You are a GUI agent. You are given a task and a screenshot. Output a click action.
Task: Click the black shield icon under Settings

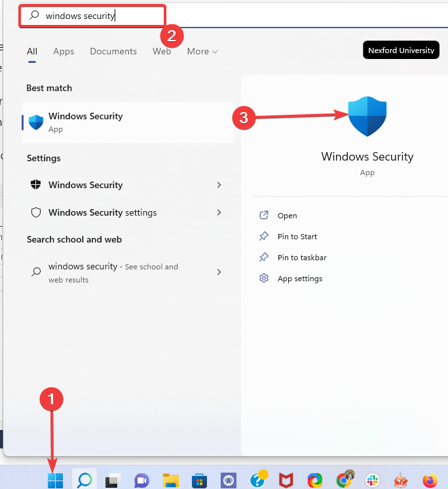coord(36,185)
